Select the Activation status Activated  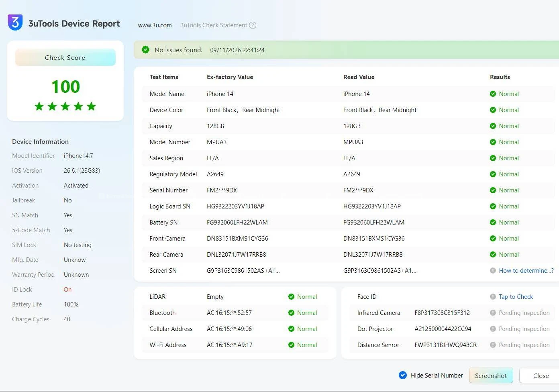point(76,186)
